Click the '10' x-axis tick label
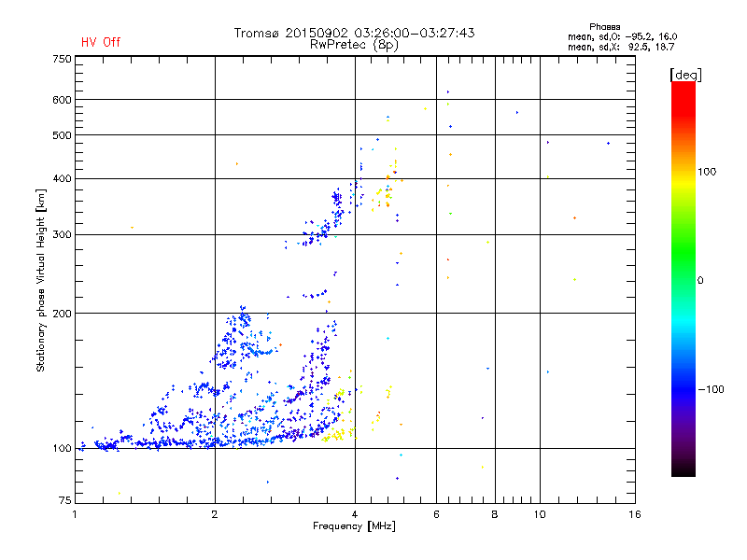Viewport: 747px width, 560px height. [x=540, y=514]
